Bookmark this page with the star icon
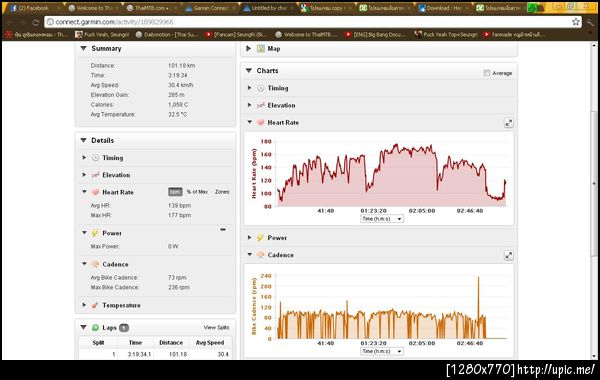Image resolution: width=600 pixels, height=380 pixels. (576, 22)
